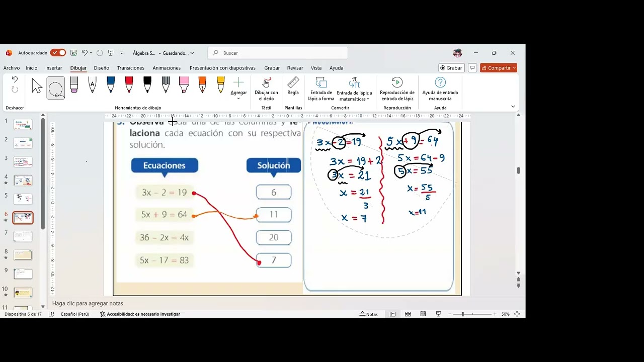The image size is (644, 362).
Task: Click the Undo arrow in Deshacer group
Action: pyautogui.click(x=15, y=79)
